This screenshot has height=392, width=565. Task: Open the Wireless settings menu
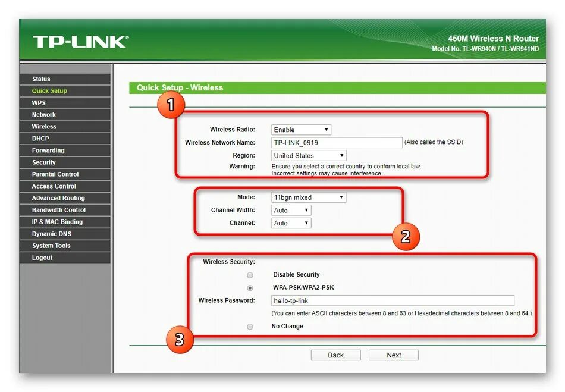pyautogui.click(x=65, y=127)
